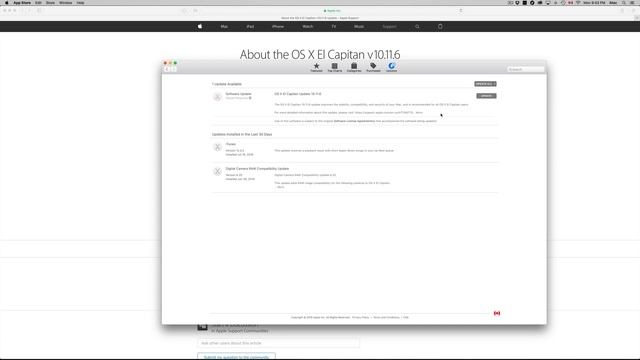Click 'Updates Installed in the Last 30 Days' heading

(x=242, y=134)
